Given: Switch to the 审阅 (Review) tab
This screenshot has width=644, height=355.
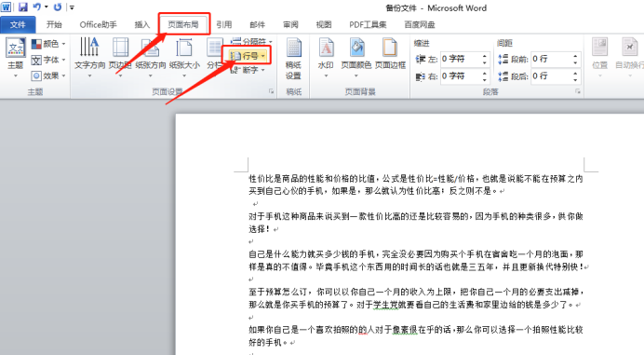Looking at the screenshot, I should click(290, 24).
